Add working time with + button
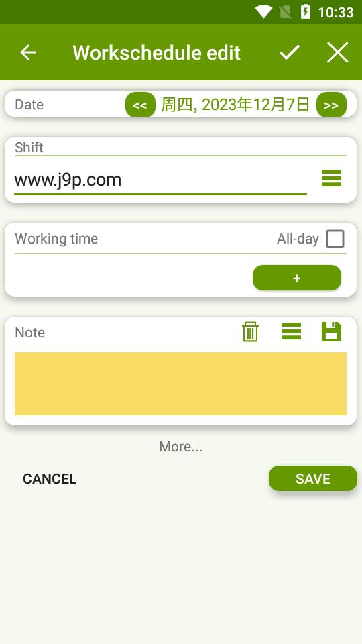Image resolution: width=362 pixels, height=644 pixels. 297,278
